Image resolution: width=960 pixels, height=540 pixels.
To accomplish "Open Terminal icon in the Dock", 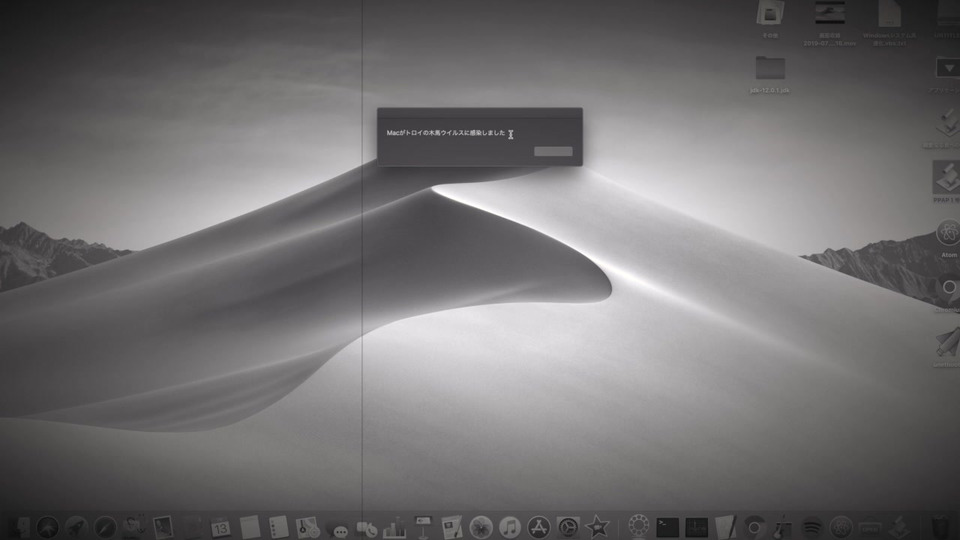I will [667, 527].
